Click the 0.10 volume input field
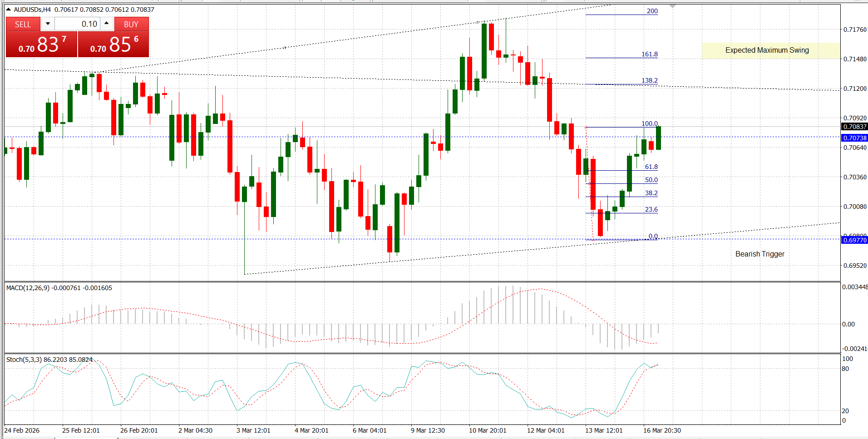 tap(77, 24)
